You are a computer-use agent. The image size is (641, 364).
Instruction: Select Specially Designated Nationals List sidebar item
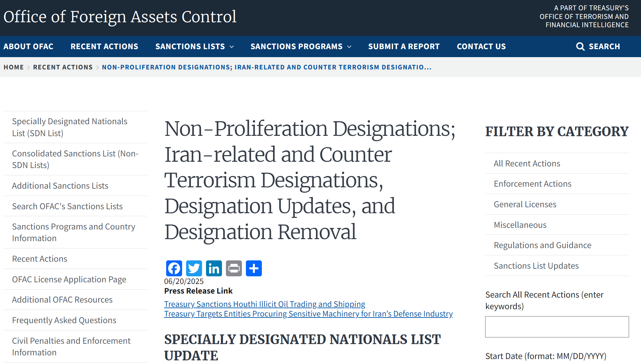point(70,127)
